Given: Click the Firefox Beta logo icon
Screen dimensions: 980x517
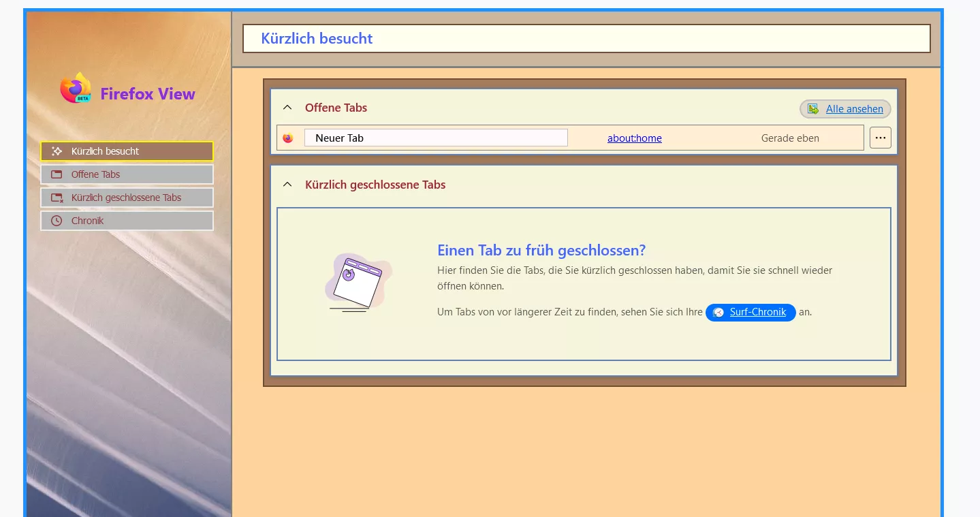Looking at the screenshot, I should point(76,89).
